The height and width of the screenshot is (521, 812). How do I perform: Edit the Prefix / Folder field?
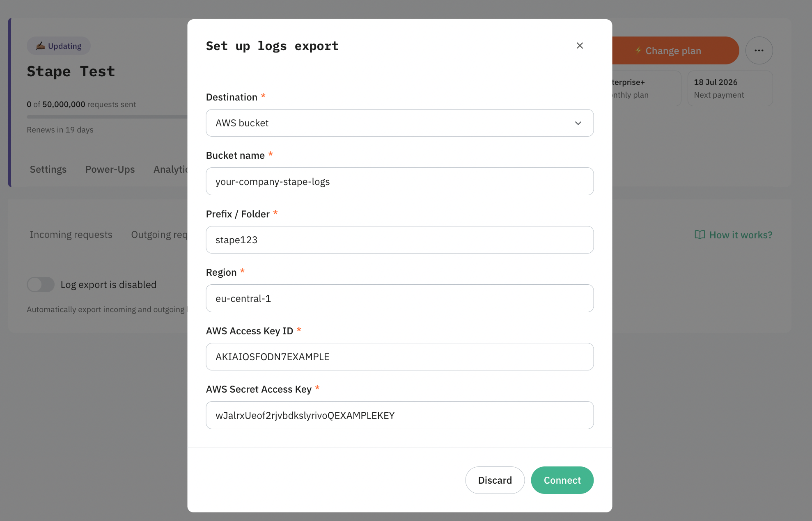point(399,240)
